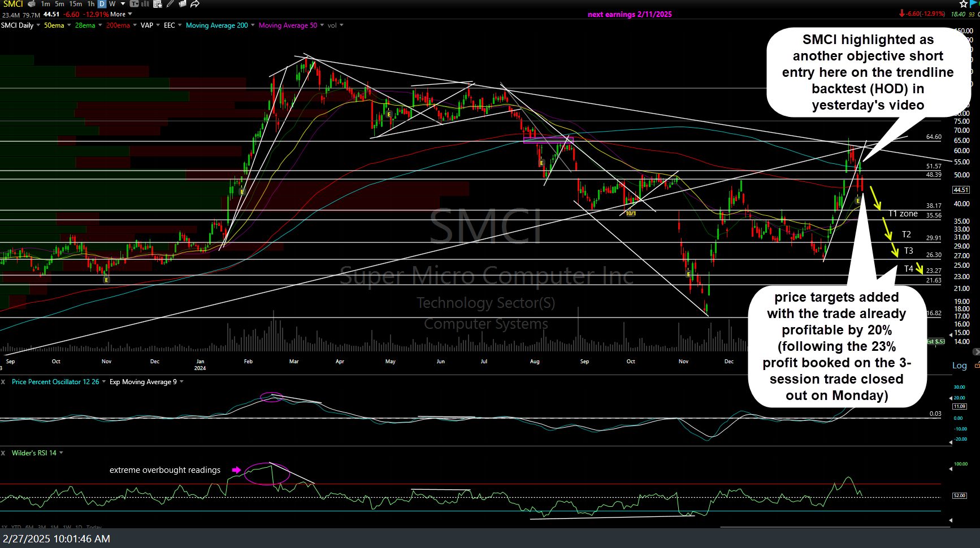The image size is (980, 548).
Task: Click the TV chart-style icon
Action: [x=134, y=4]
